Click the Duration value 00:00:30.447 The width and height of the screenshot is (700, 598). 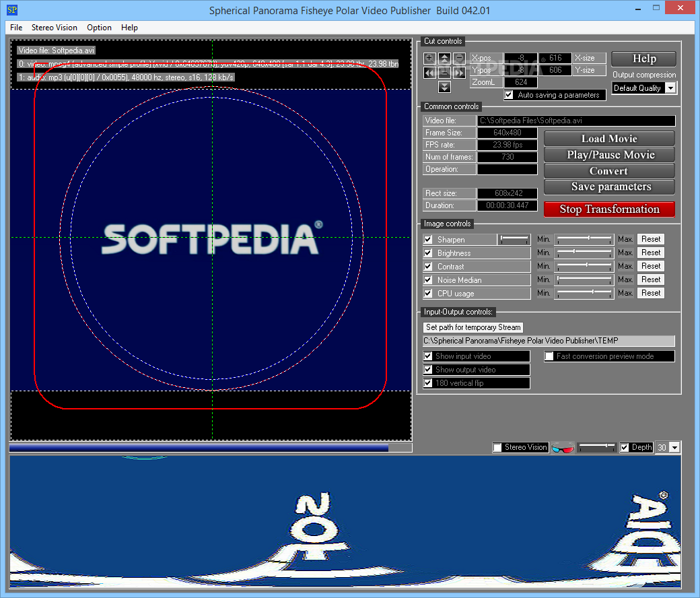point(507,205)
